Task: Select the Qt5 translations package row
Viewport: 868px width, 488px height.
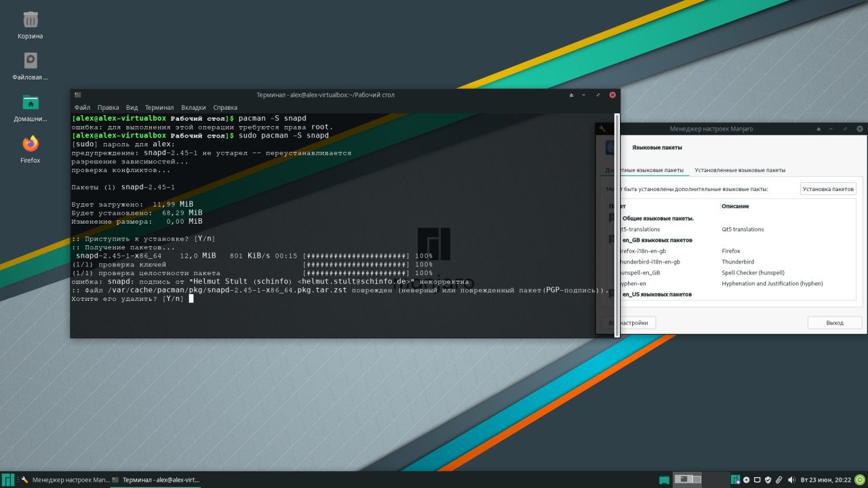Action: coord(731,229)
